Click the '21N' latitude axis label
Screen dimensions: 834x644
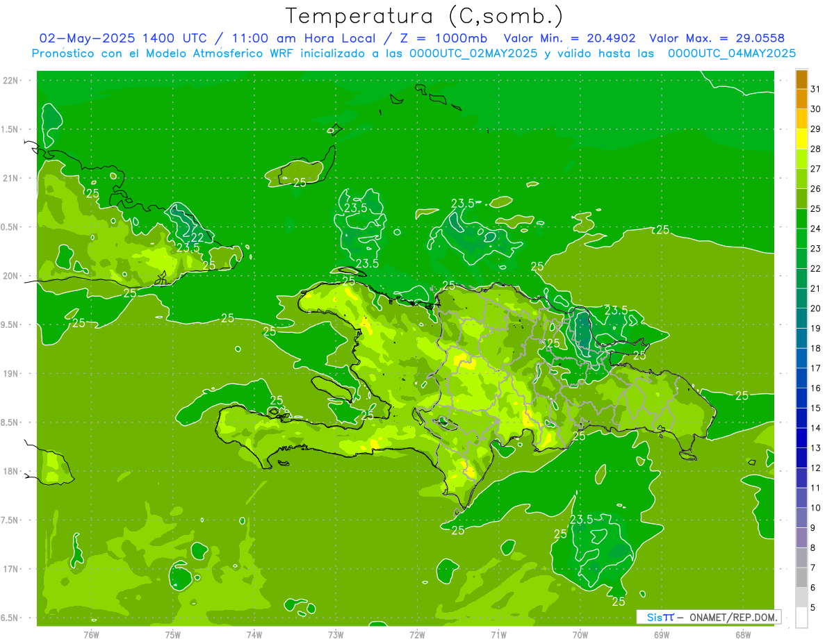[10, 178]
